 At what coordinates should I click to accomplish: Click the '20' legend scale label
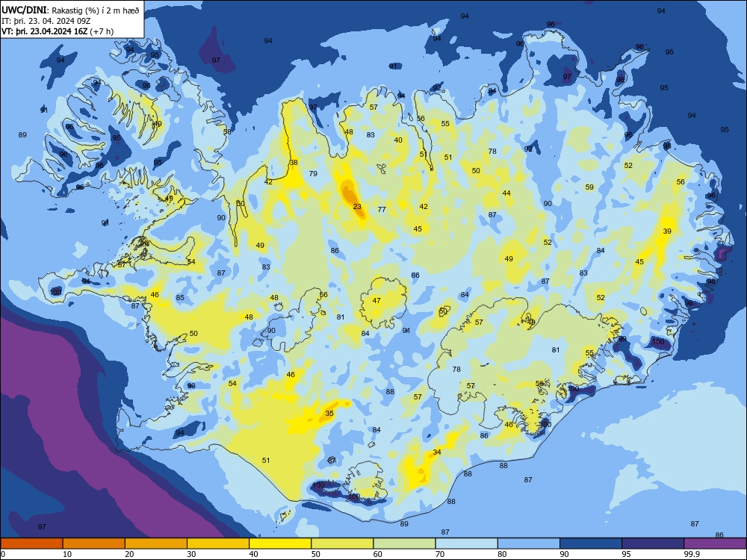tap(129, 554)
